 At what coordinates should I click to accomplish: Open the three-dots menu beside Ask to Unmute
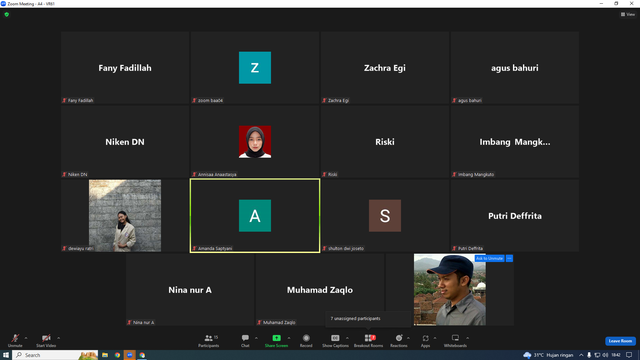[509, 258]
